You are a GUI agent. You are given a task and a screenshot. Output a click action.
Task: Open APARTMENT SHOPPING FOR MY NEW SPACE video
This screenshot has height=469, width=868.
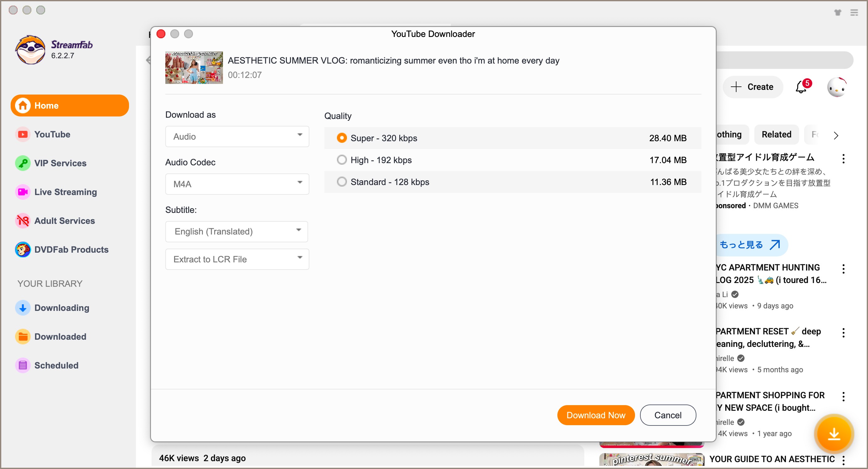pos(770,401)
